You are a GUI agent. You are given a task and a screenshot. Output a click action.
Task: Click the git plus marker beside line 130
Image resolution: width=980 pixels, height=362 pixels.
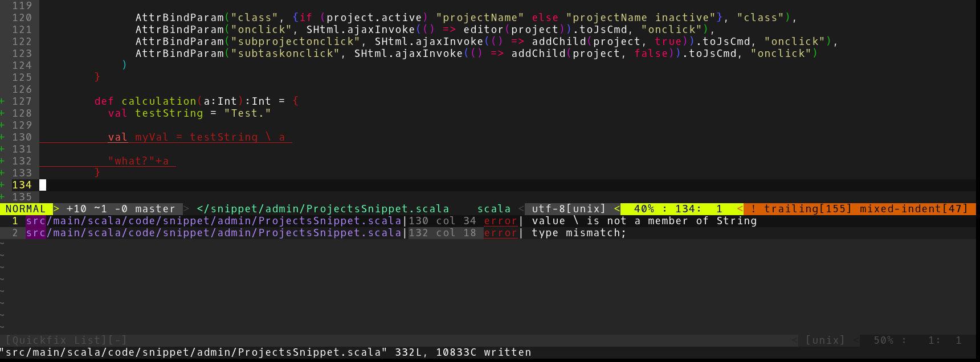[2, 137]
